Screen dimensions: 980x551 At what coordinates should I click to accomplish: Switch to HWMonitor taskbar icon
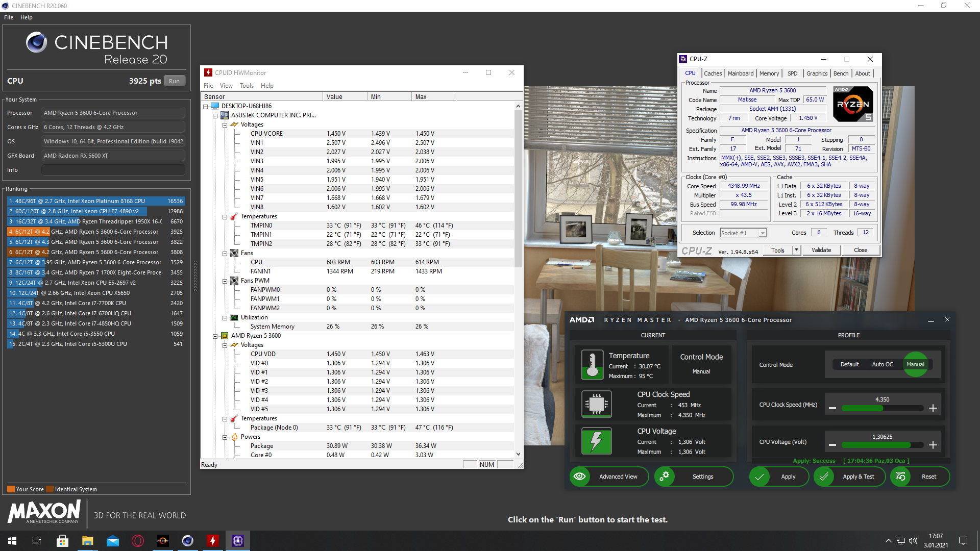212,541
